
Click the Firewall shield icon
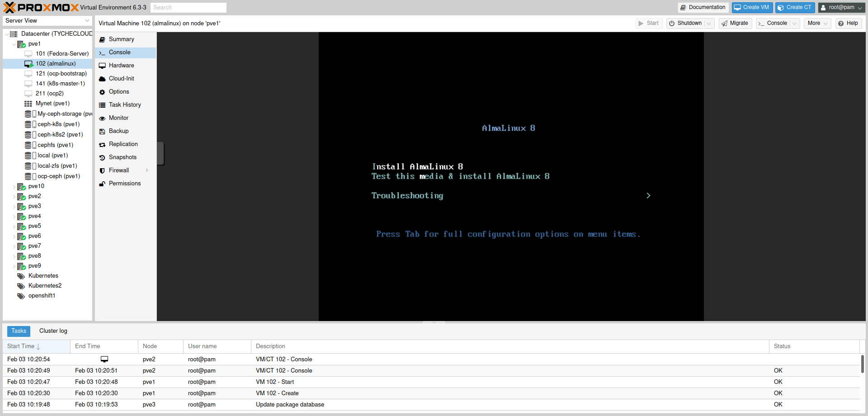[102, 170]
